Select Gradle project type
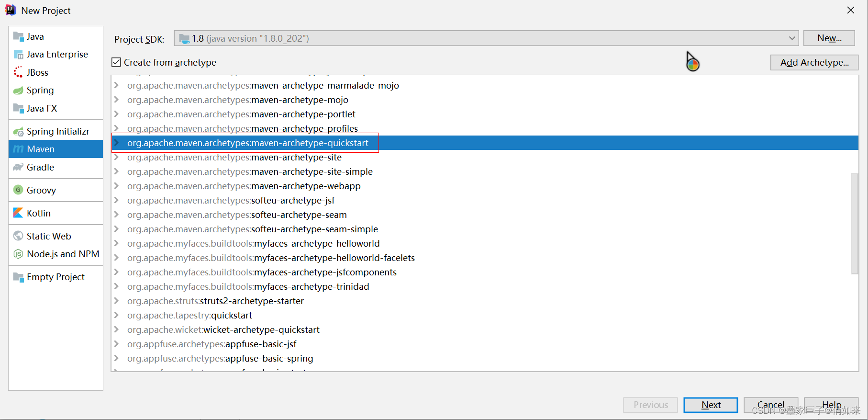 coord(56,167)
